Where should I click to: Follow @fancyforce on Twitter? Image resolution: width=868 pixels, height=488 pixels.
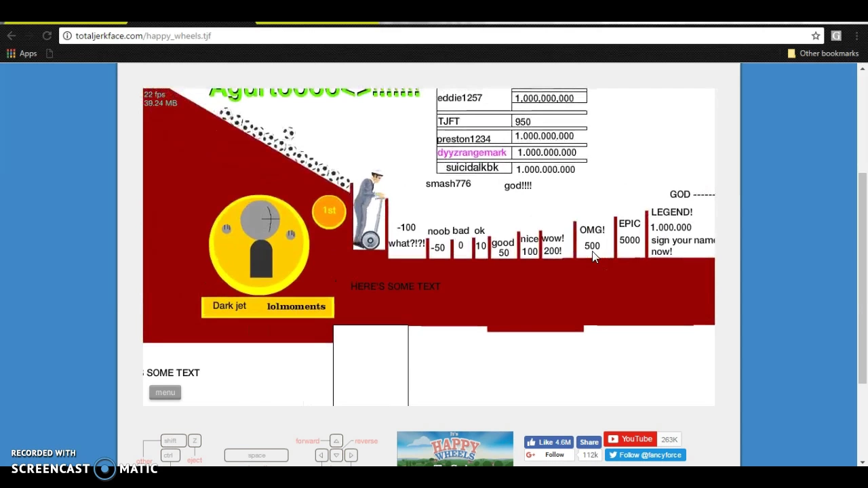646,455
